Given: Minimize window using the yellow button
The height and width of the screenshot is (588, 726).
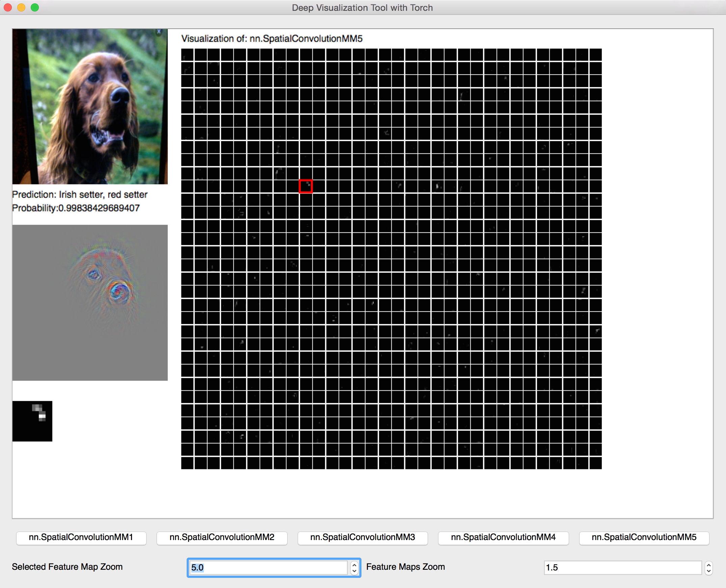Looking at the screenshot, I should pyautogui.click(x=21, y=7).
